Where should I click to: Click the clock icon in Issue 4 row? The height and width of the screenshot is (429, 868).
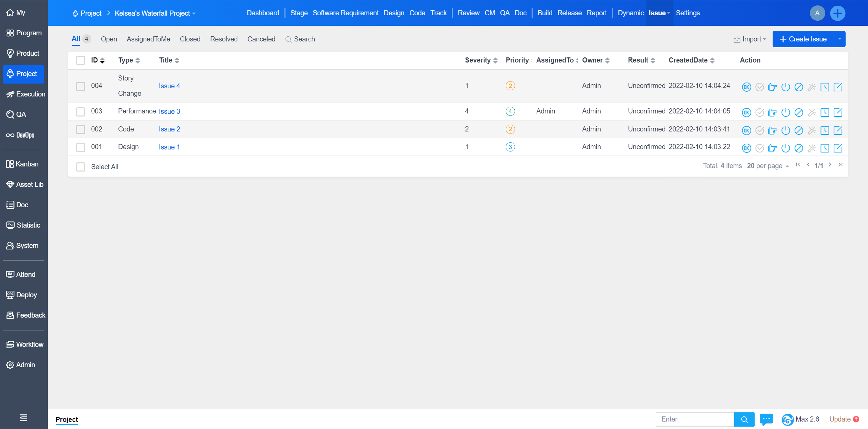825,87
